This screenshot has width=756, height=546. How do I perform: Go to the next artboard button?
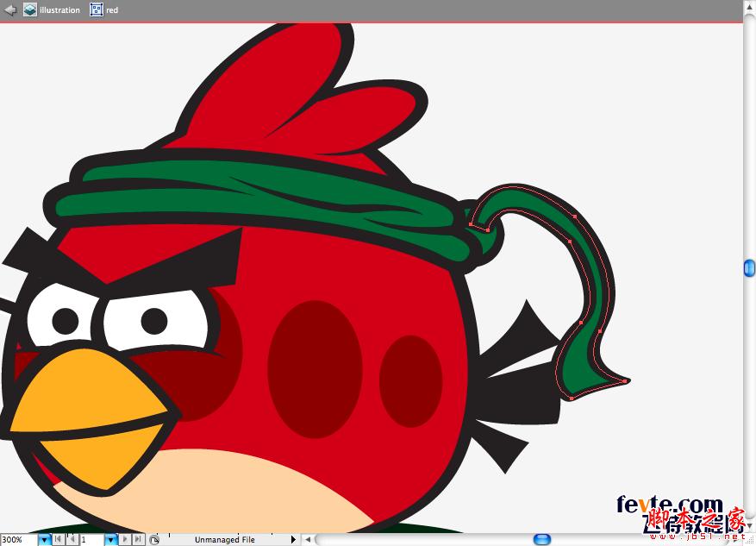pos(125,539)
